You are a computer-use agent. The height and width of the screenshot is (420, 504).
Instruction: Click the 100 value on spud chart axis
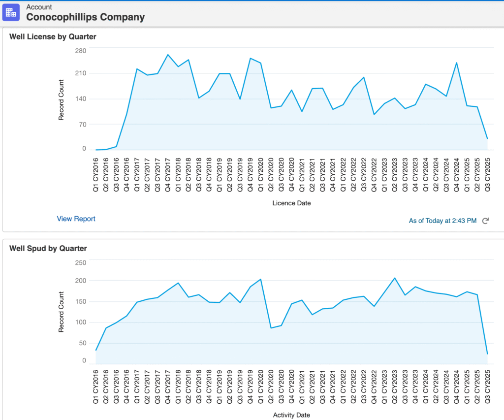tap(81, 322)
